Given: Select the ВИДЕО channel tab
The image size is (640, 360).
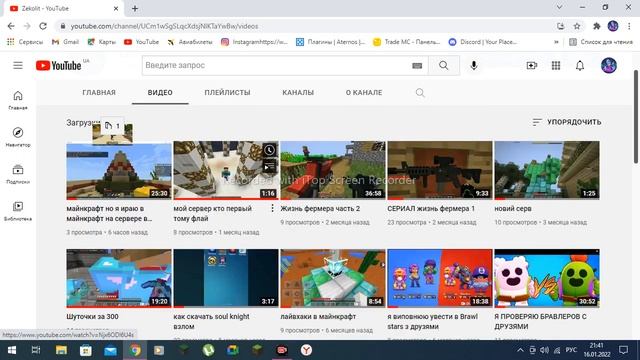Looking at the screenshot, I should (160, 93).
